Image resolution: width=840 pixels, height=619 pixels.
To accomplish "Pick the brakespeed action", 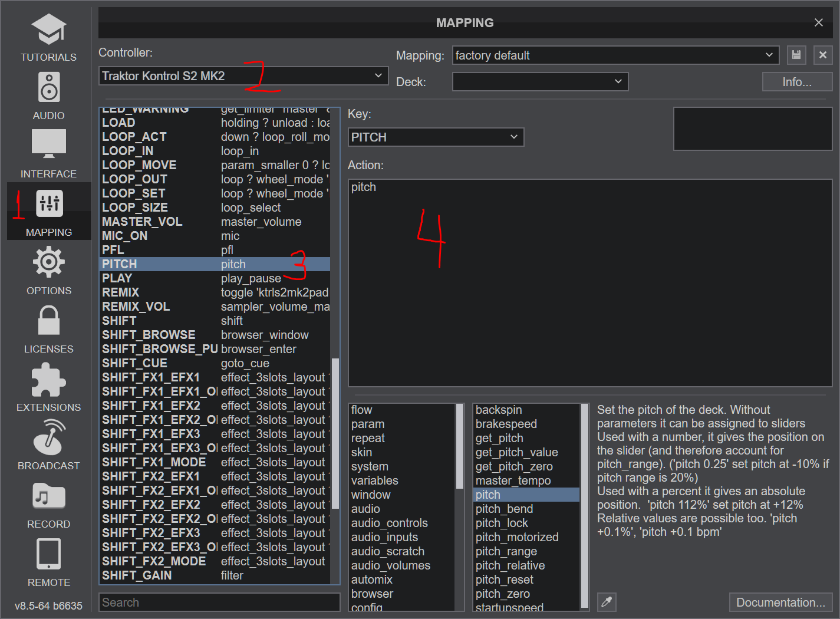I will [x=527, y=424].
